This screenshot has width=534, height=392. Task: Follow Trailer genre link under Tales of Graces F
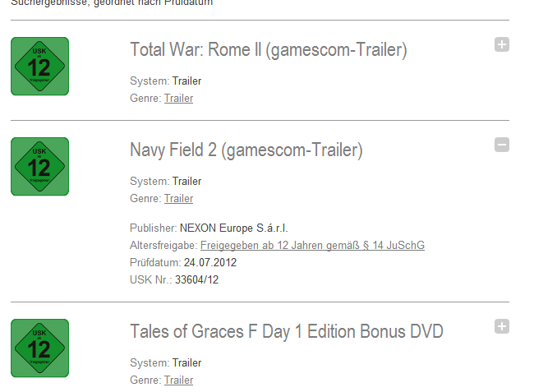(x=178, y=380)
